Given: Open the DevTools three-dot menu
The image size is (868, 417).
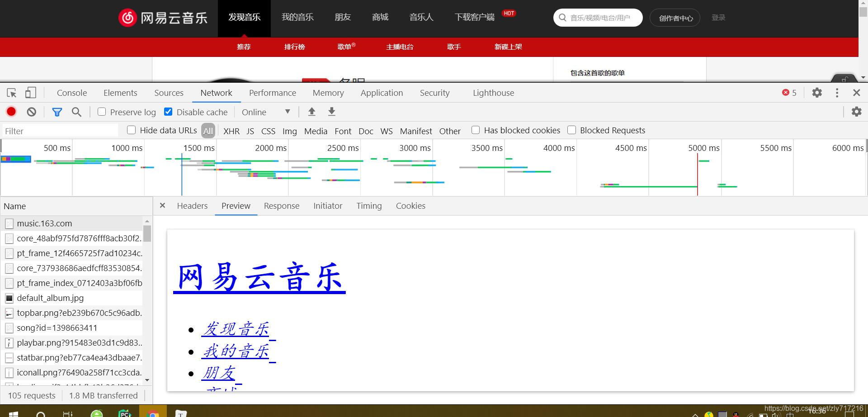Looking at the screenshot, I should coord(837,93).
